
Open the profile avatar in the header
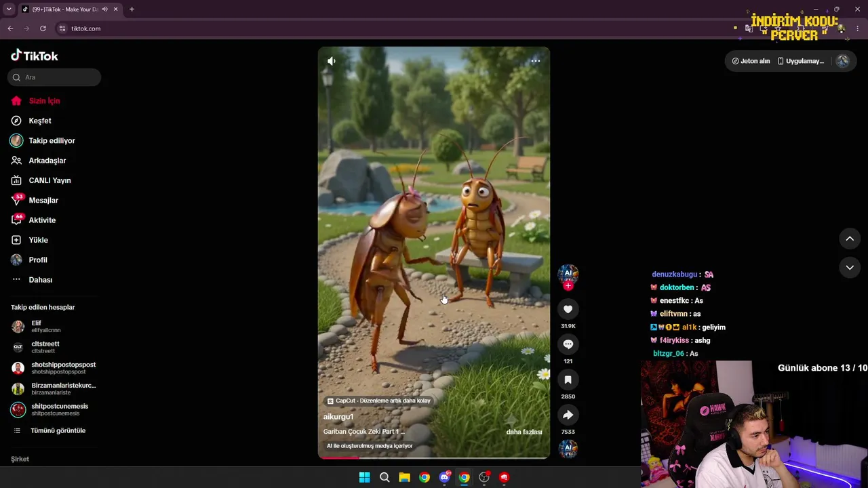point(842,61)
